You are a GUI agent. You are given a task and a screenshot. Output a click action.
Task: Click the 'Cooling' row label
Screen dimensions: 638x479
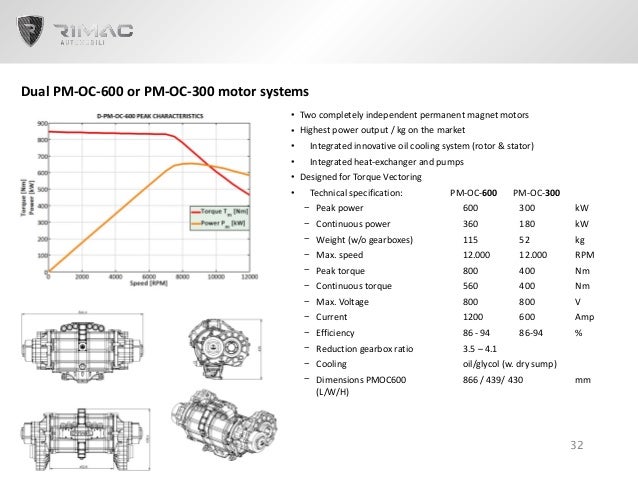tap(331, 364)
